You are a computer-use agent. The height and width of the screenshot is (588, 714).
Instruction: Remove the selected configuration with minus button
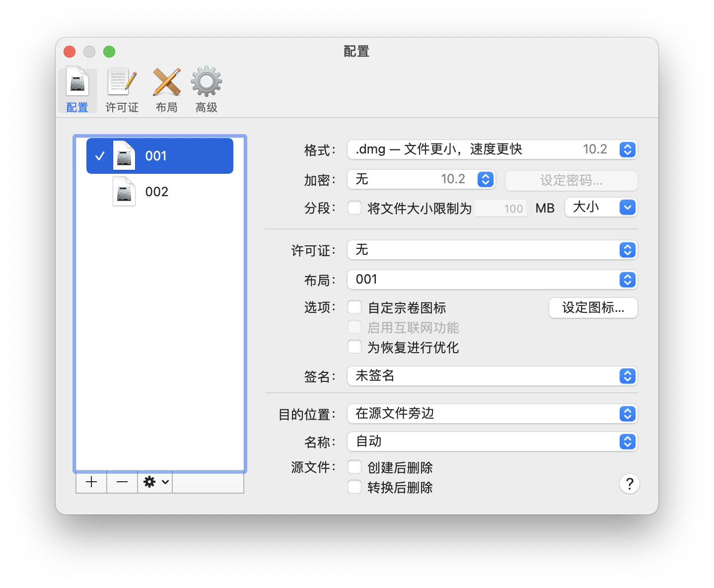122,482
